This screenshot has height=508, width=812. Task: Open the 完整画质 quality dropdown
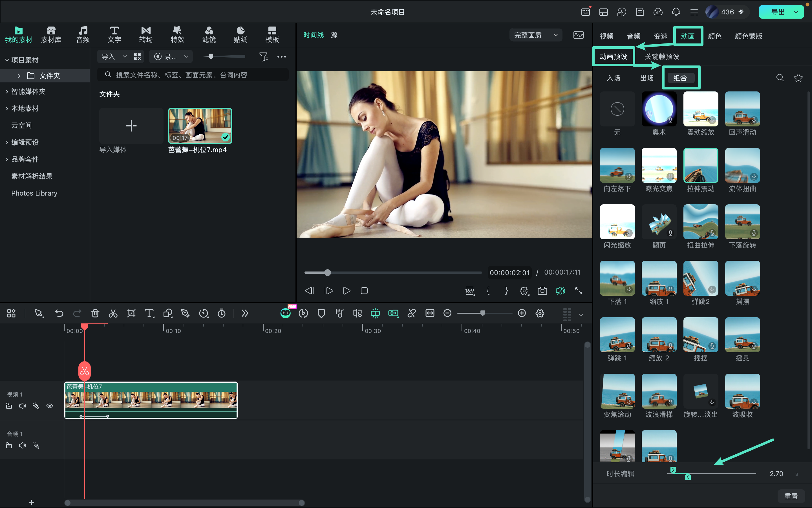pos(536,35)
